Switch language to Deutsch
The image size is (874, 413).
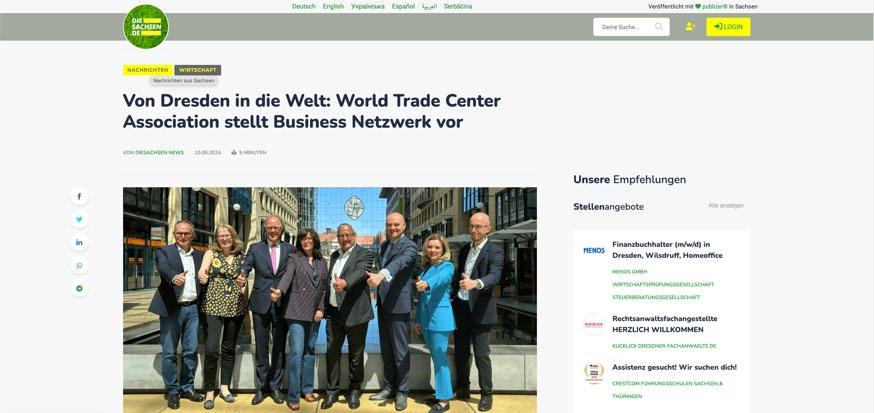point(304,7)
